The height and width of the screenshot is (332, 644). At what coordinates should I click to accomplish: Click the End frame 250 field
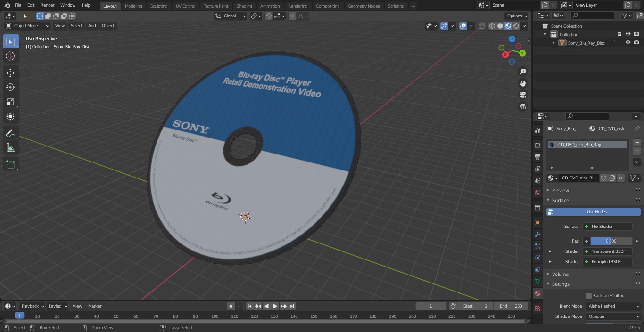(511, 306)
